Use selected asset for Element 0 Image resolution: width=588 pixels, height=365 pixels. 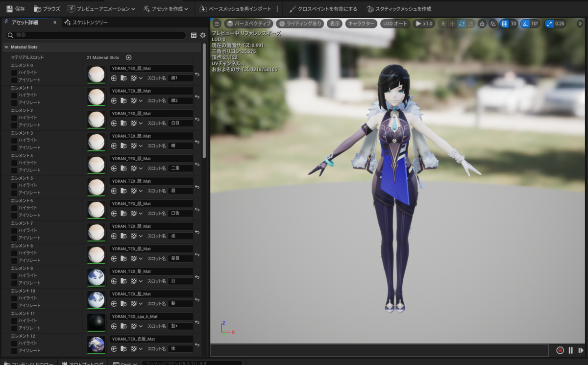click(x=114, y=78)
